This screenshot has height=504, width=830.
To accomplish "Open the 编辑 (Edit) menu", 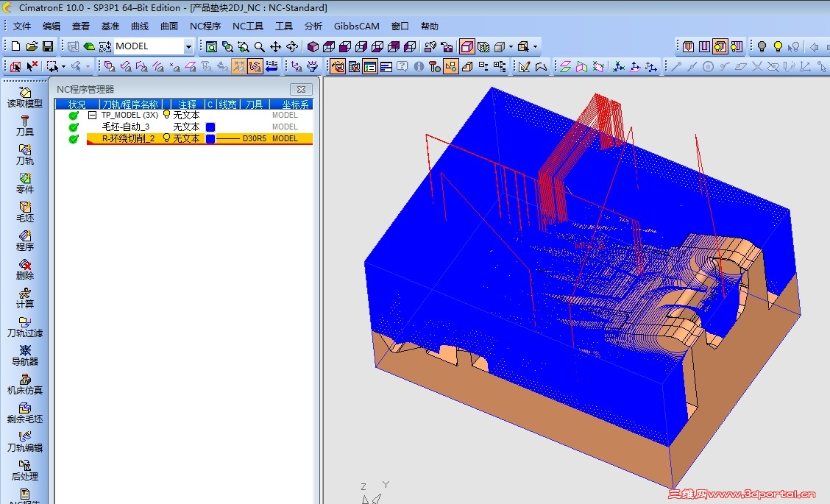I will (52, 26).
